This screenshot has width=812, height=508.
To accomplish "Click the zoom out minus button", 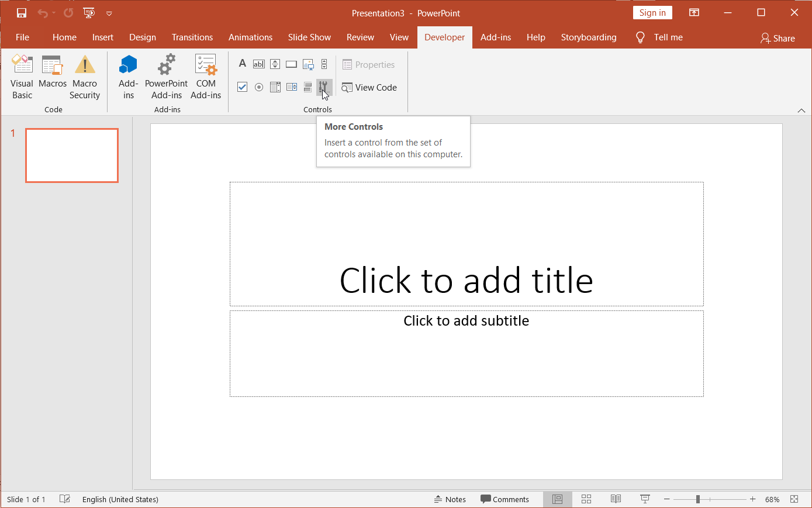I will [x=667, y=499].
